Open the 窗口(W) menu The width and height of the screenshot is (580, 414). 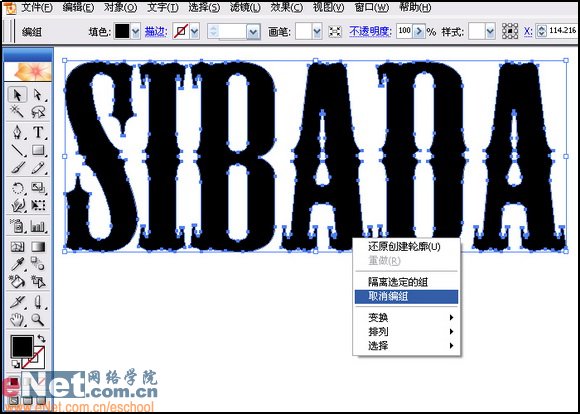(372, 7)
